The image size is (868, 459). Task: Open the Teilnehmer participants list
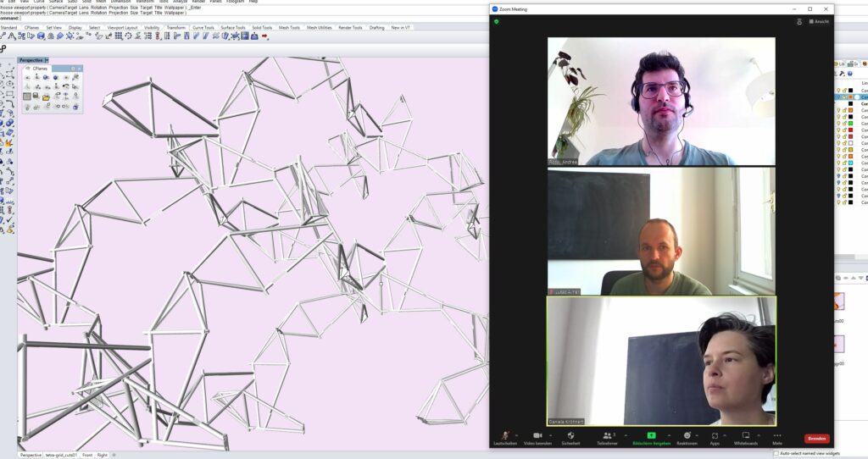coord(606,435)
